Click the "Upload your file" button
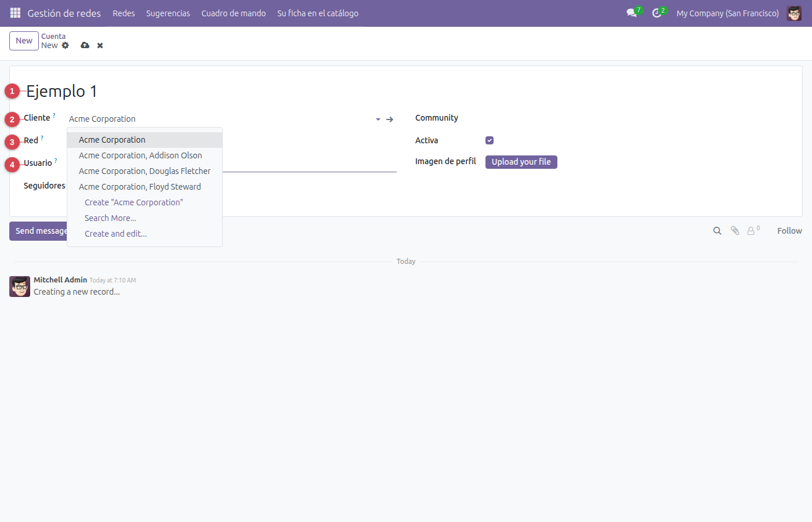Screen dimensions: 812x522 click(521, 162)
